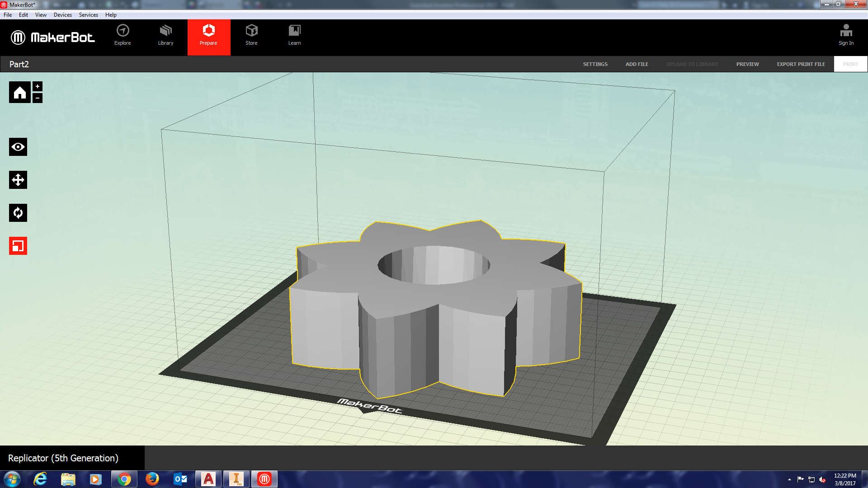This screenshot has height=488, width=868.
Task: Select the Rotate tool icon
Action: [x=18, y=213]
